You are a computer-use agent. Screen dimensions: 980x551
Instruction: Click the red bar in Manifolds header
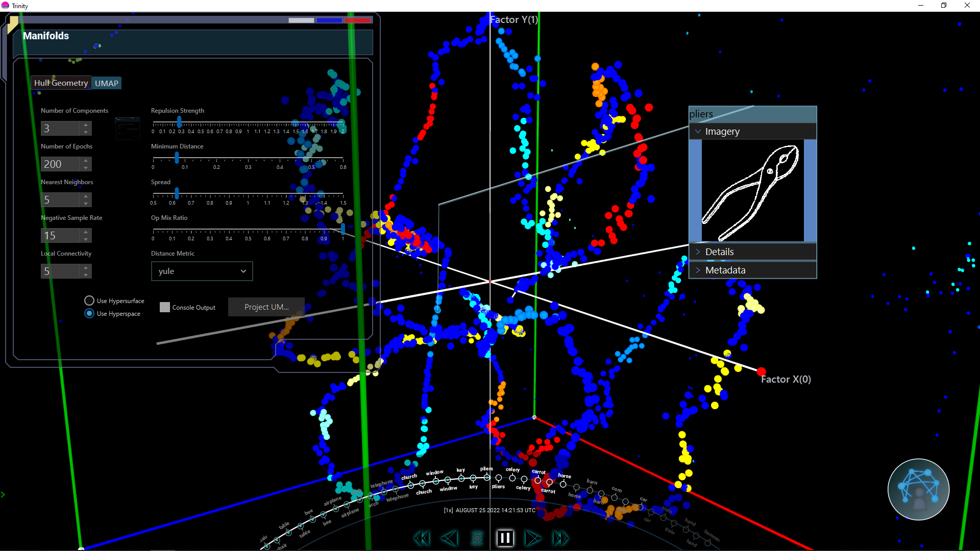point(357,20)
